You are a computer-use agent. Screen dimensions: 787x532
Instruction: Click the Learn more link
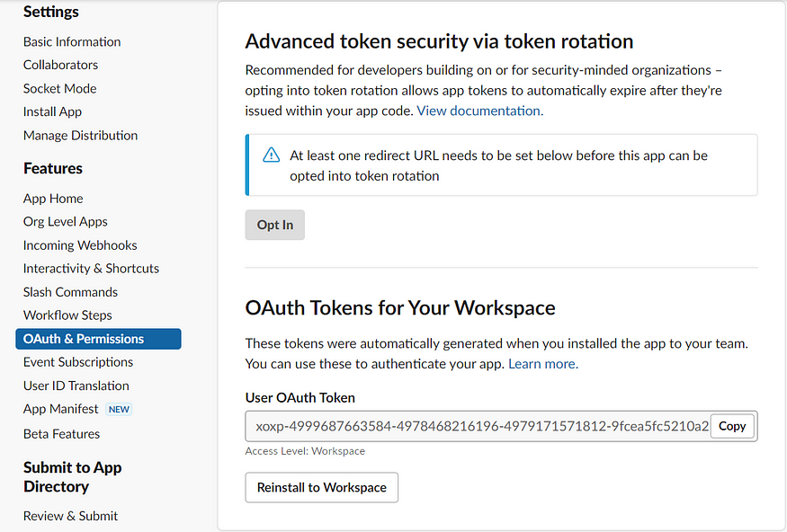pyautogui.click(x=543, y=364)
